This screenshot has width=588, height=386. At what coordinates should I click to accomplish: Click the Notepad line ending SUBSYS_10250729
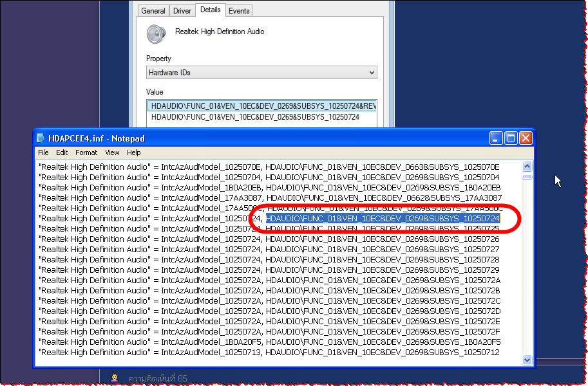(269, 270)
